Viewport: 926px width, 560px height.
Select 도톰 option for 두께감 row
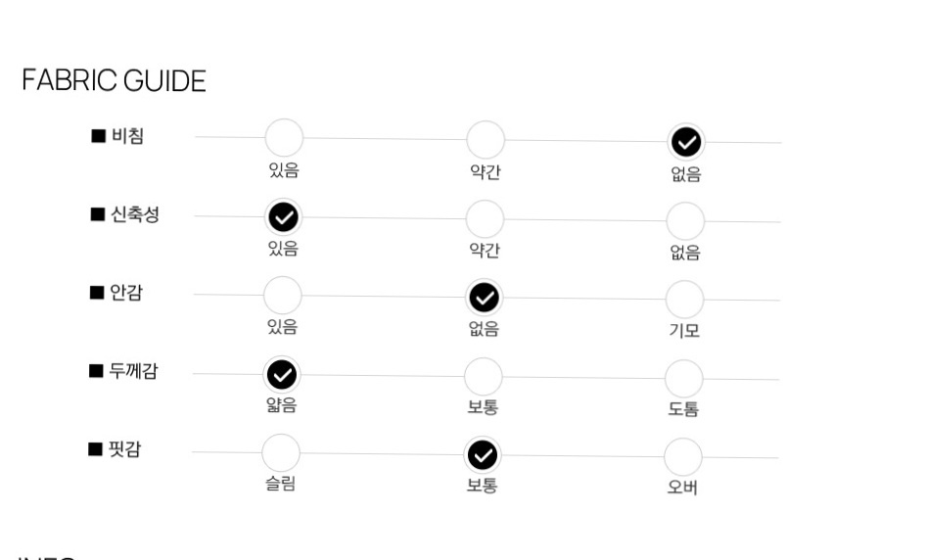coord(684,379)
